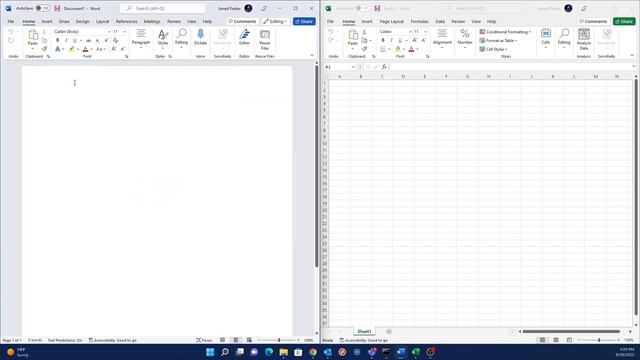Open Alignment group in Excel
The height and width of the screenshot is (360, 640).
pyautogui.click(x=442, y=38)
